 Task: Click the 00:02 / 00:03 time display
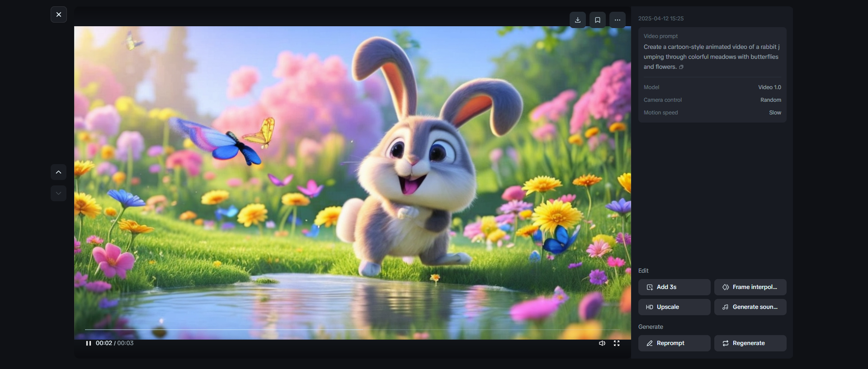115,343
